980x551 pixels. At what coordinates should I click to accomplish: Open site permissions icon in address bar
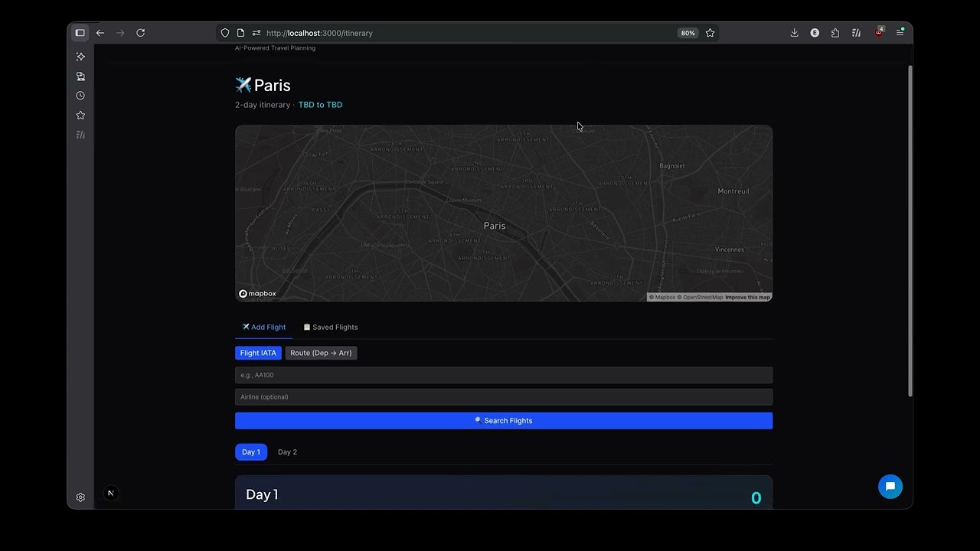(x=256, y=33)
